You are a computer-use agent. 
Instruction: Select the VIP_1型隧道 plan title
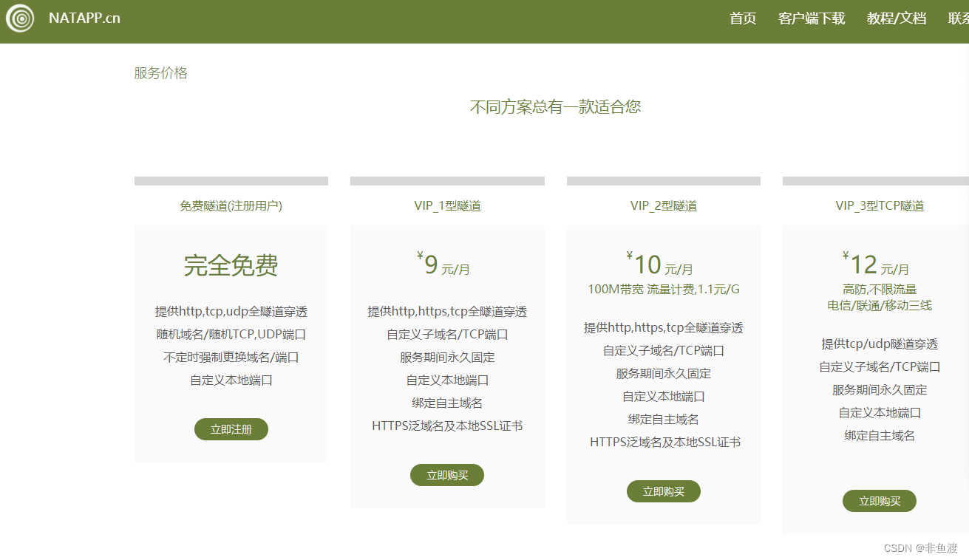tap(447, 206)
